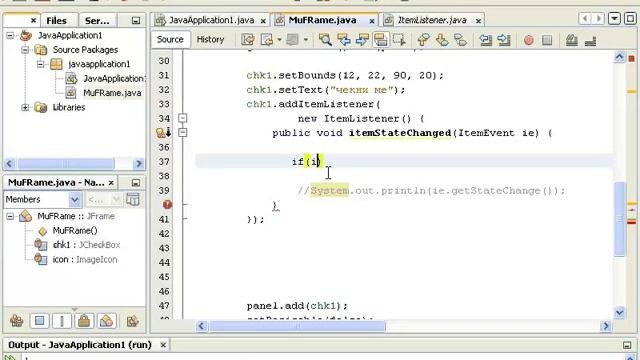Collapse code fold at line 35
This screenshot has width=640, height=360.
(183, 132)
